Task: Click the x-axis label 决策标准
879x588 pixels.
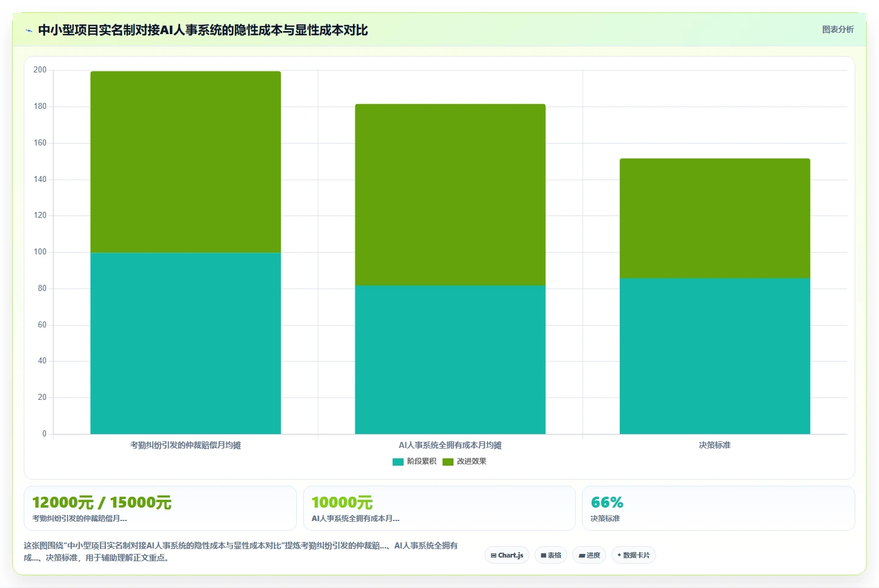Action: point(715,446)
